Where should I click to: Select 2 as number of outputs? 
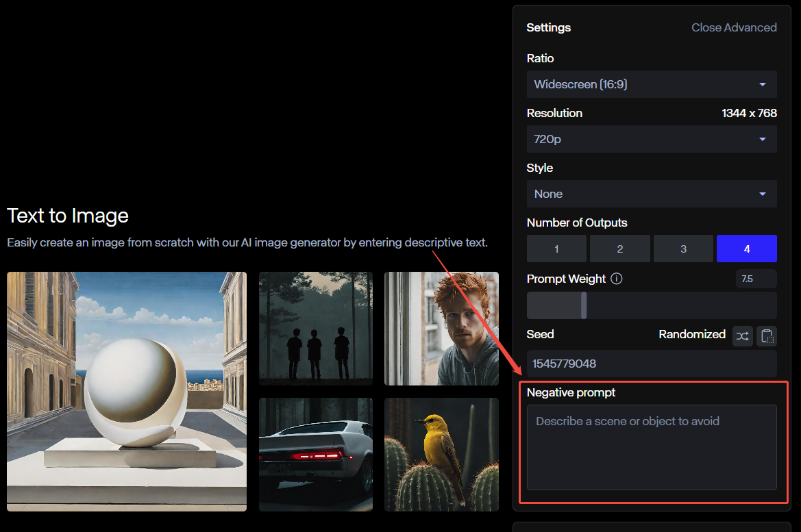pos(619,249)
